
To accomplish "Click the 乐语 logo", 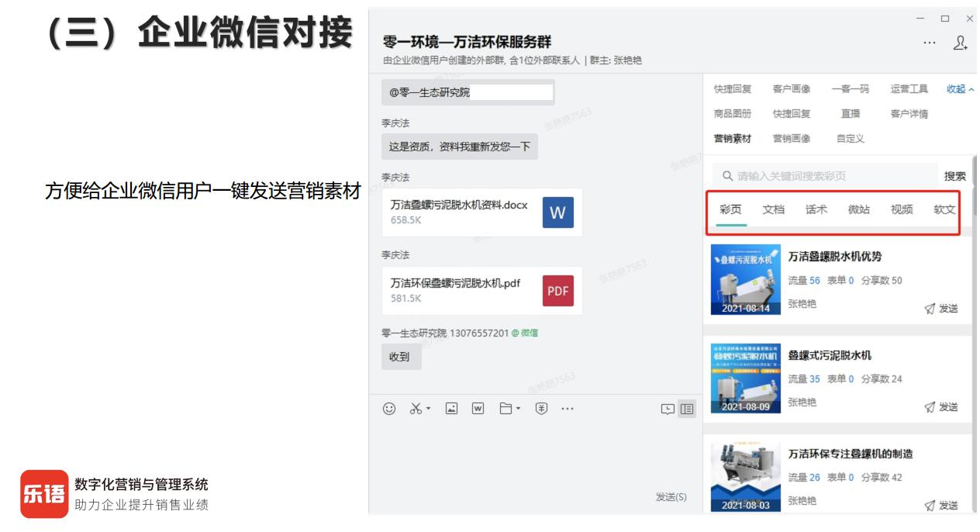I will [x=44, y=494].
